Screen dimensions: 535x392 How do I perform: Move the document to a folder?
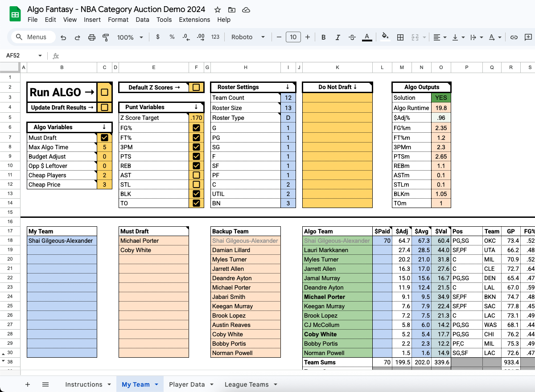pyautogui.click(x=231, y=9)
